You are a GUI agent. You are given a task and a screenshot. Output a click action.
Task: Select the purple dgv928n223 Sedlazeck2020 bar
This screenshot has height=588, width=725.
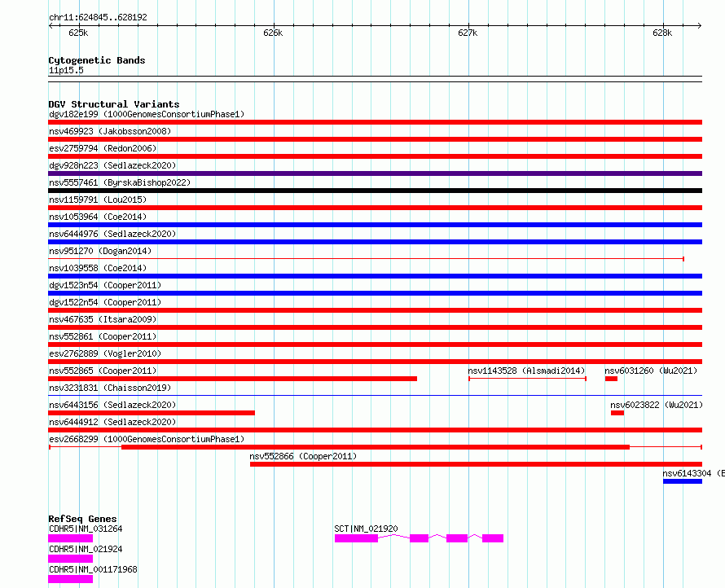coord(375,173)
